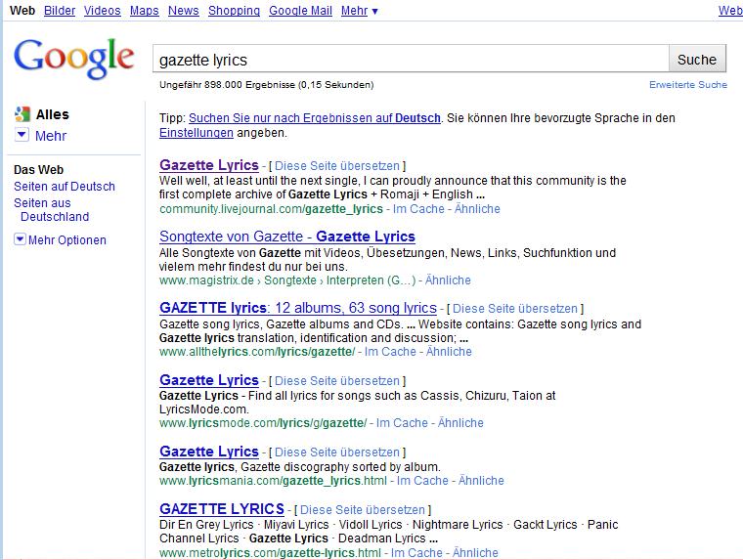Viewport: 743px width, 560px height.
Task: Open Ähnliche for lyricsmode.com result
Action: [x=460, y=422]
